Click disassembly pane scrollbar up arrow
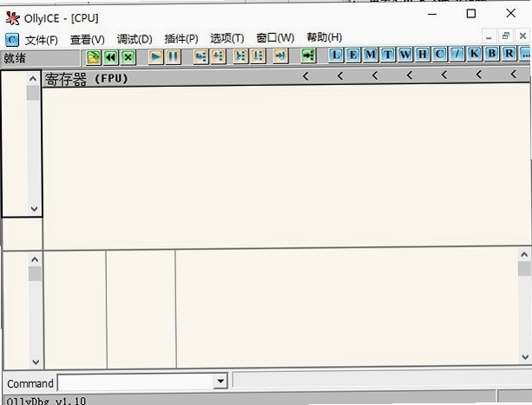 33,79
